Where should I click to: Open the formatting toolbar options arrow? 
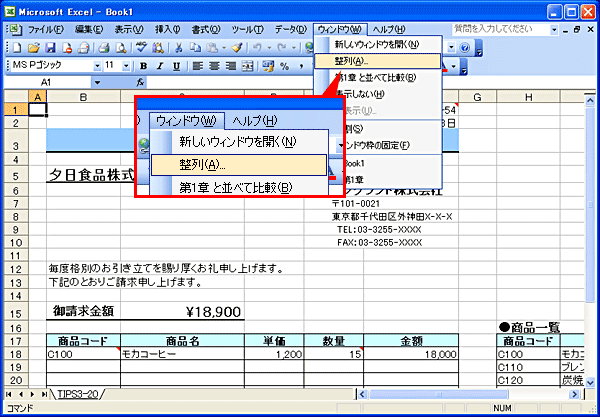pyautogui.click(x=465, y=67)
